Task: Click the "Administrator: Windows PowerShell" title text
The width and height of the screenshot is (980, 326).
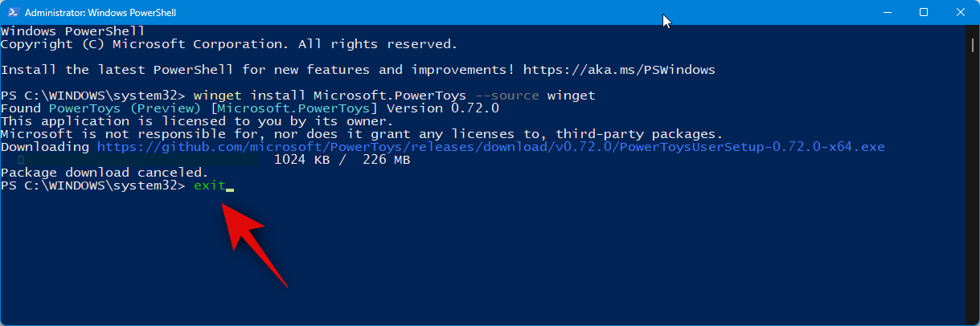Action: coord(100,13)
